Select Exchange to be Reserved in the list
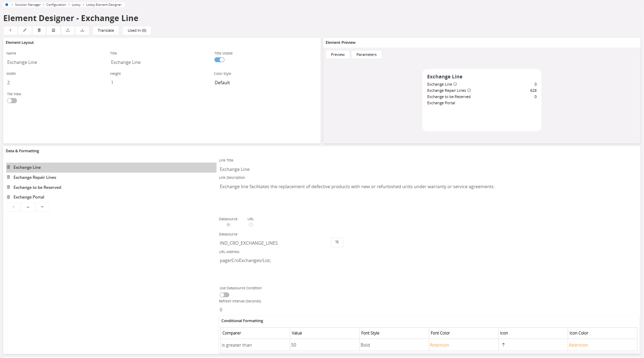 pos(37,187)
